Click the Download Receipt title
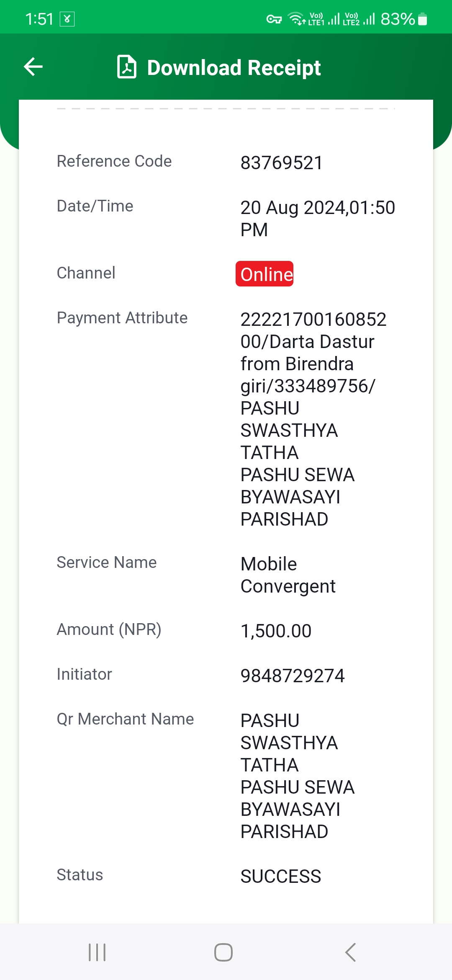 (234, 68)
